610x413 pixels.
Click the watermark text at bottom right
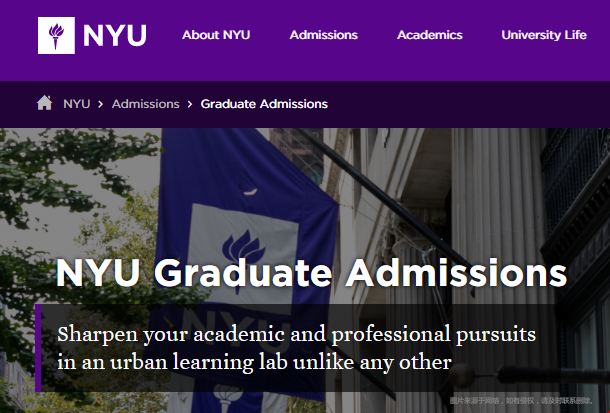coord(521,401)
